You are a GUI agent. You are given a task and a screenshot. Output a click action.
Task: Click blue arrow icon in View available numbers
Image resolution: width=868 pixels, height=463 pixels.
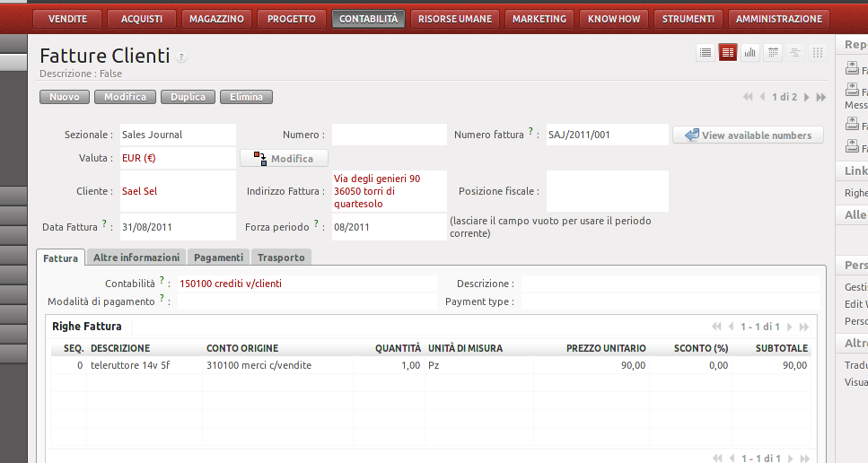coord(691,135)
